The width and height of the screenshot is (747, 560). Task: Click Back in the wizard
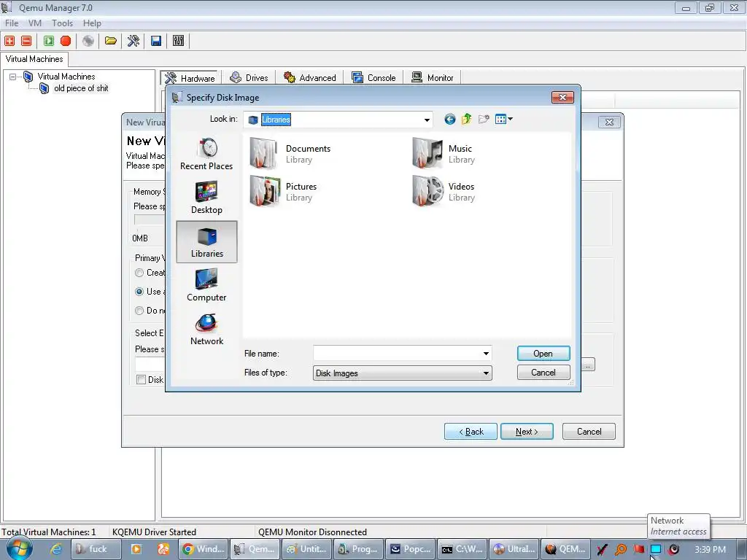click(471, 432)
